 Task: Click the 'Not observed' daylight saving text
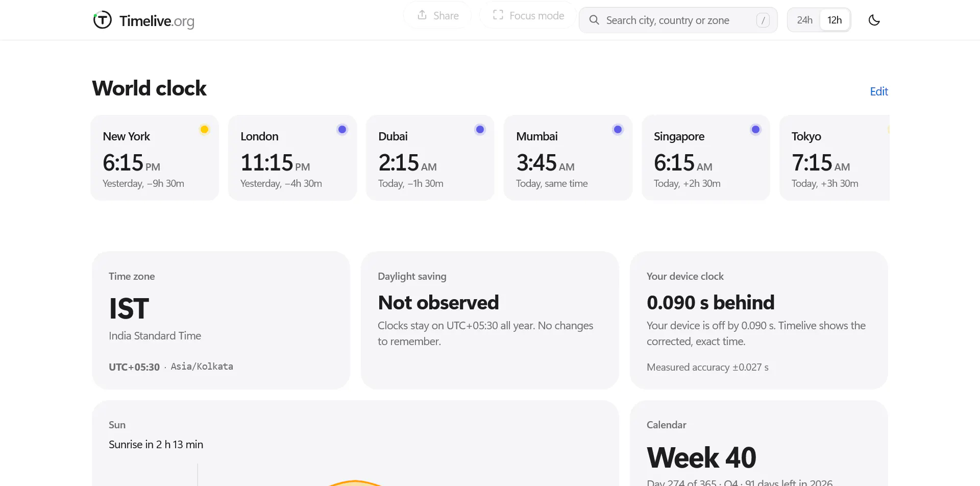click(438, 303)
